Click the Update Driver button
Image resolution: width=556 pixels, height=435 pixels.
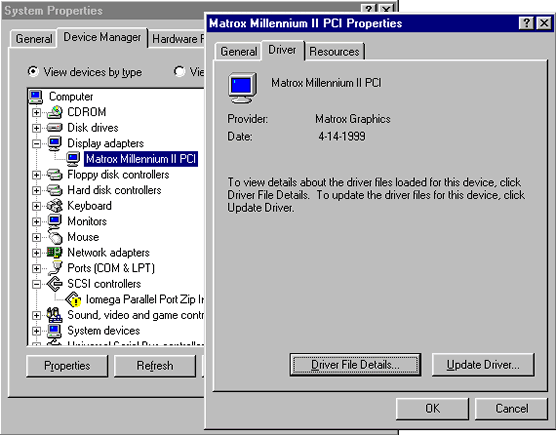[x=483, y=364]
